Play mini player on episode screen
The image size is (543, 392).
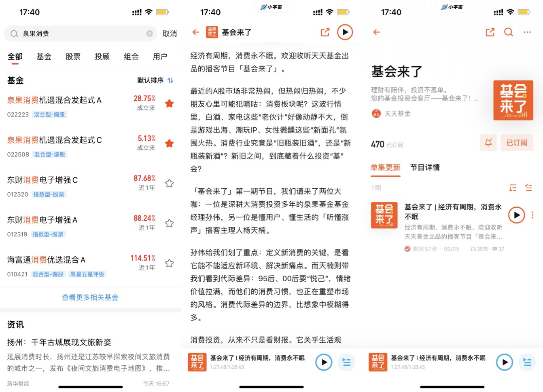coord(324,362)
